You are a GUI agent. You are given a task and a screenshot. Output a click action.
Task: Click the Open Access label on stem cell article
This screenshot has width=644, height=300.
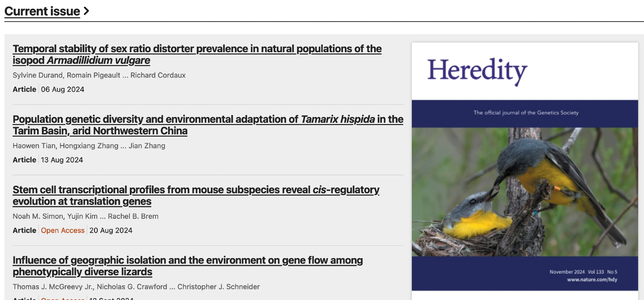63,230
